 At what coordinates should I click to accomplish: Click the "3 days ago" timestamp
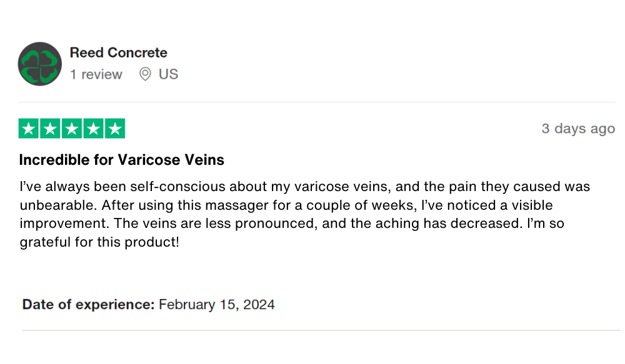[578, 129]
